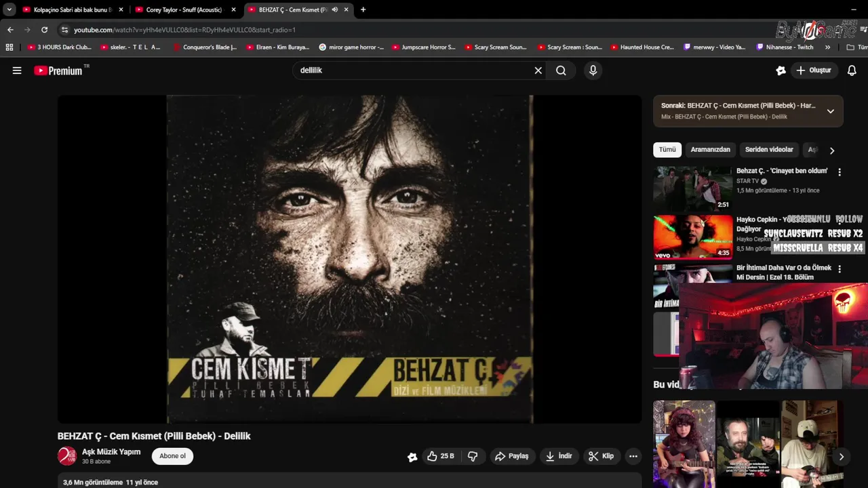Viewport: 868px width, 488px height.
Task: Play Behzat Ç. 'Cinayet ben oldum' thumbnail
Action: pyautogui.click(x=693, y=188)
